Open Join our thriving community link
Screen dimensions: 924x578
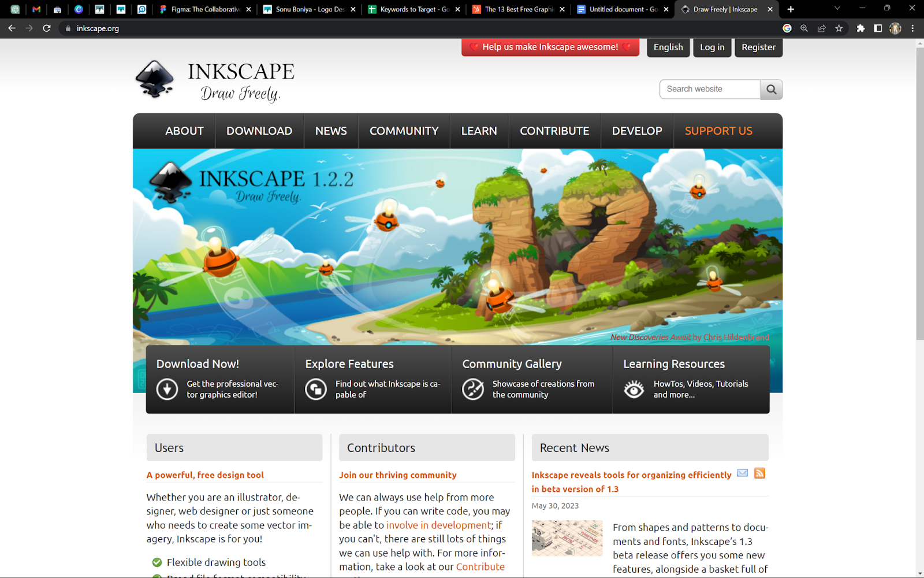[x=398, y=475]
